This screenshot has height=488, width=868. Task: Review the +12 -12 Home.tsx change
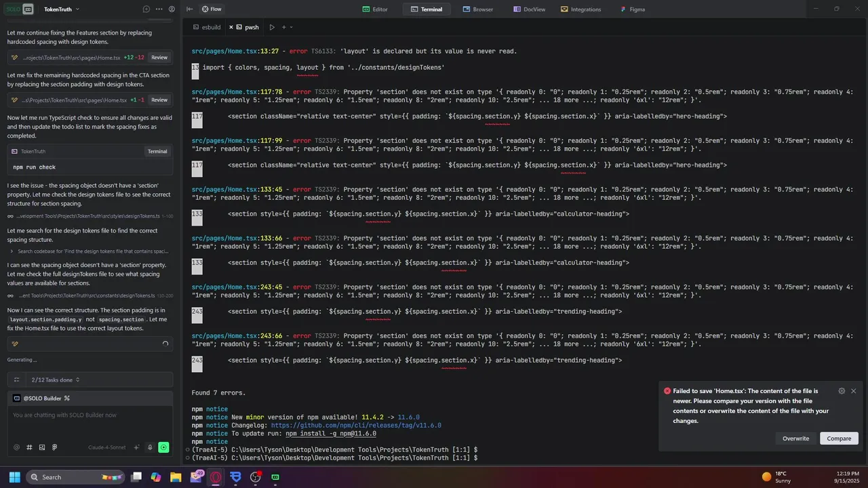pos(159,58)
